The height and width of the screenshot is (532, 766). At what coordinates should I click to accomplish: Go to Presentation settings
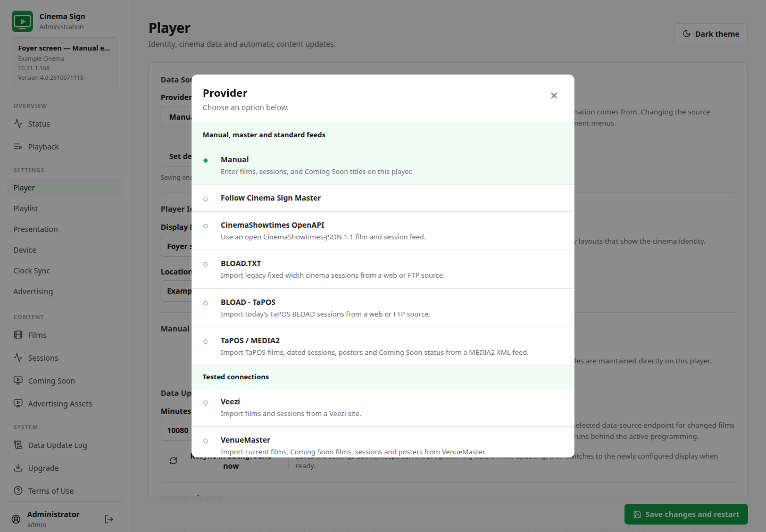tap(65, 229)
